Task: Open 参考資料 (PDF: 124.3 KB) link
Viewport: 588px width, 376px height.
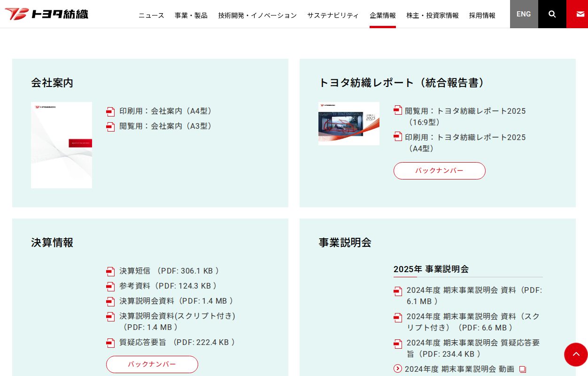Action: (168, 286)
